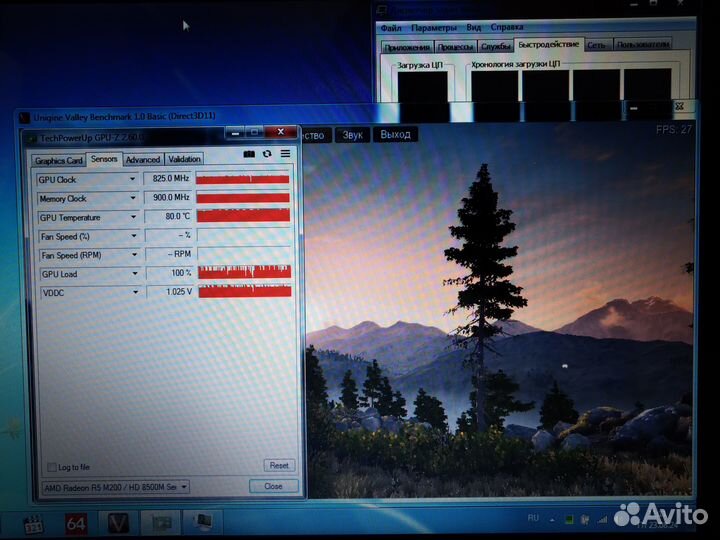
Task: Click the GPU-Z refresh icon
Action: (x=267, y=154)
